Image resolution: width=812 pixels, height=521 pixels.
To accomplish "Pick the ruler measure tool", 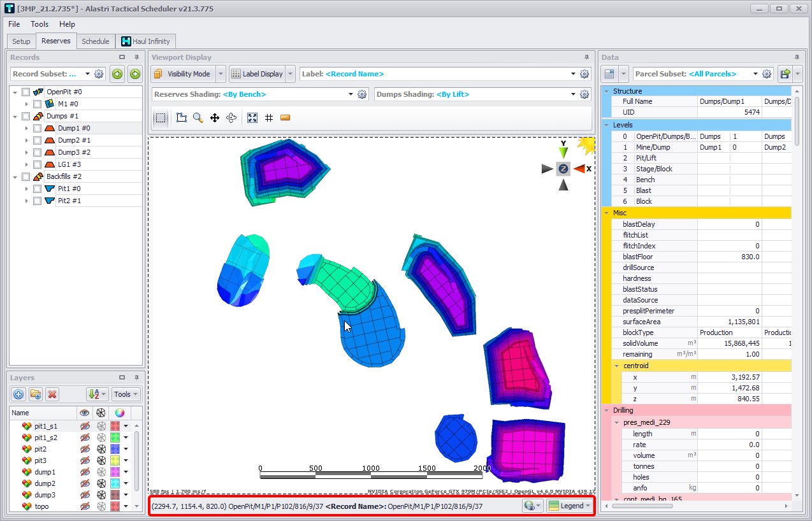I will [x=285, y=118].
